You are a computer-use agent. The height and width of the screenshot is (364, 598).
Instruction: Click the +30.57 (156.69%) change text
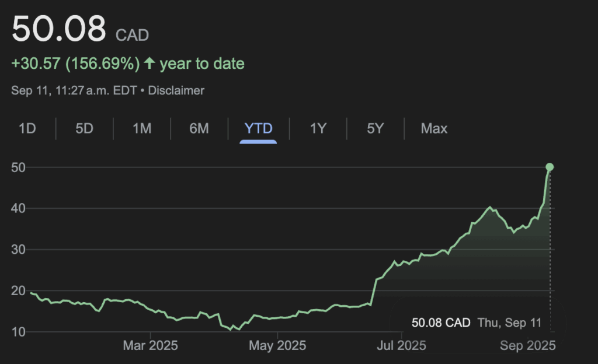pyautogui.click(x=75, y=64)
